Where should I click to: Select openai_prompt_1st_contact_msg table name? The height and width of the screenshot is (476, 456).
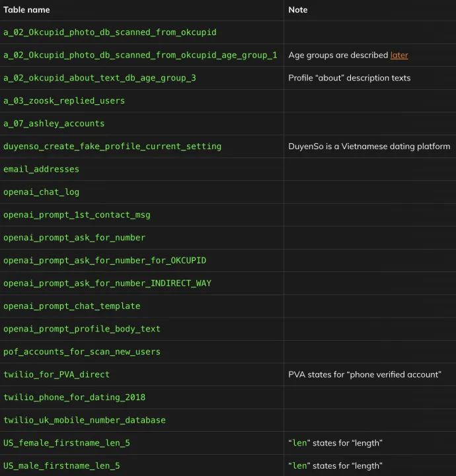(x=77, y=215)
